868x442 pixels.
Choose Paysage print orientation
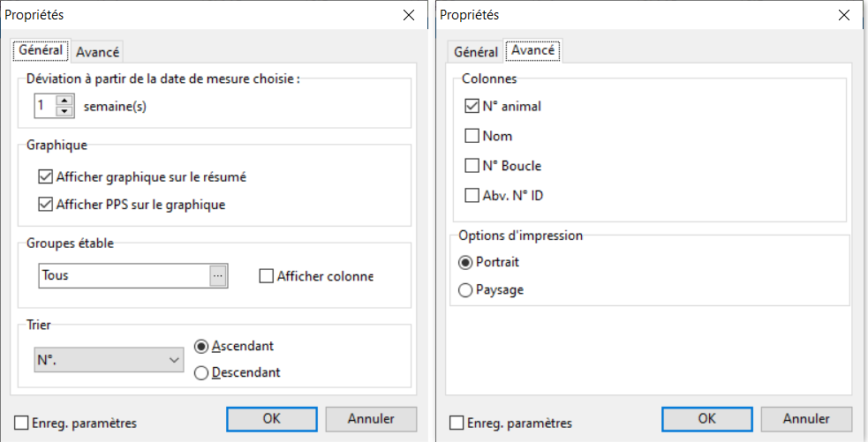click(x=465, y=289)
